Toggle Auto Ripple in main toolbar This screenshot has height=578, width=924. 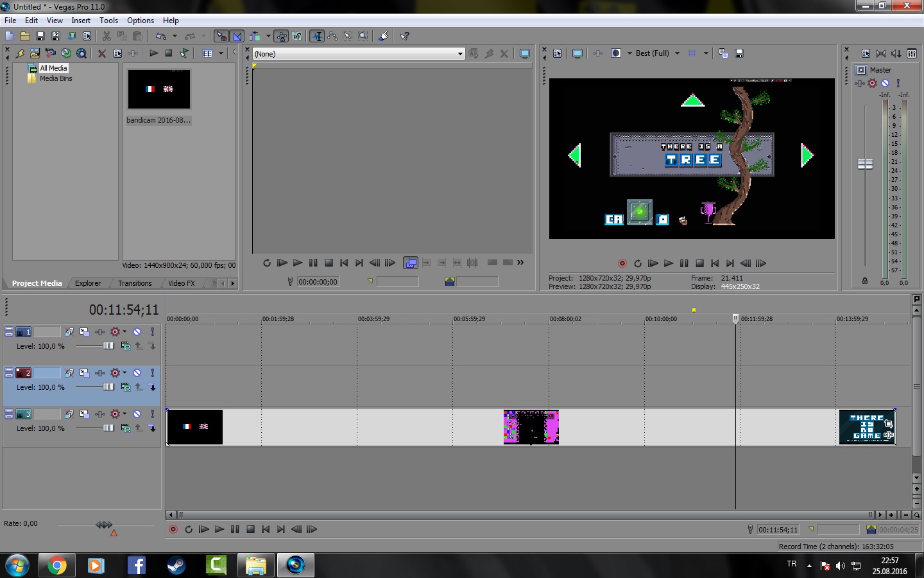pyautogui.click(x=255, y=36)
